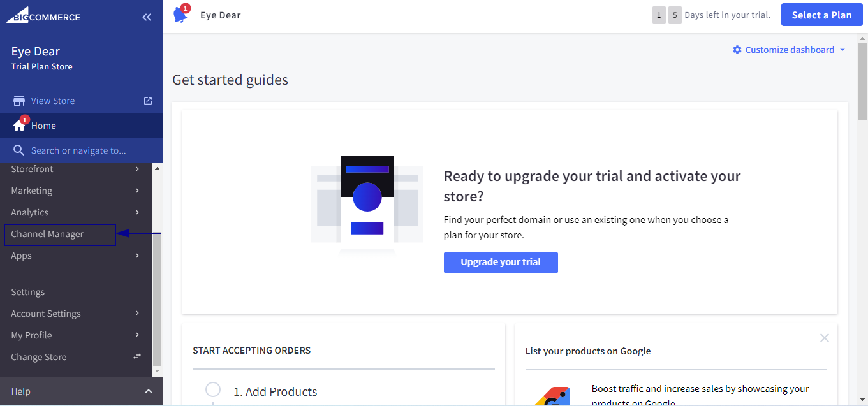This screenshot has height=406, width=868.
Task: Expand the Account Settings chevron
Action: click(137, 314)
